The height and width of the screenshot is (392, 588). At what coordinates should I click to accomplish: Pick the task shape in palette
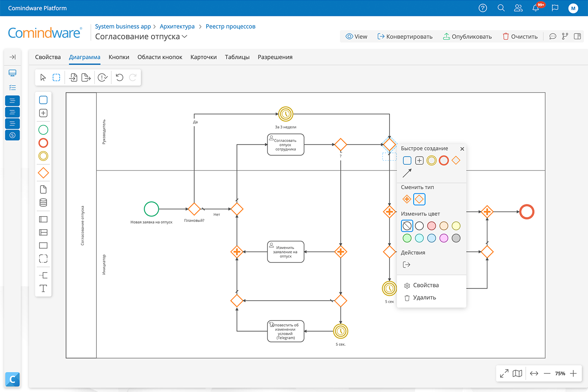(43, 100)
